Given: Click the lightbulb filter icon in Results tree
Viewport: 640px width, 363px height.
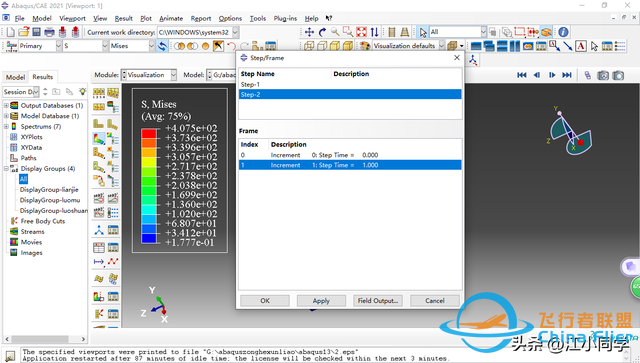Looking at the screenshot, I should click(82, 91).
